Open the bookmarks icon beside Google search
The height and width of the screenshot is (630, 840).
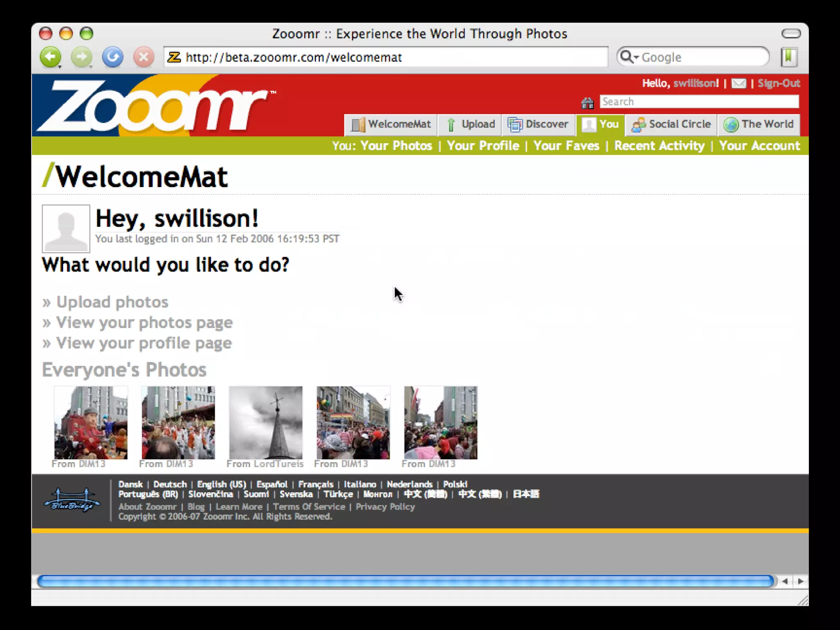(788, 57)
